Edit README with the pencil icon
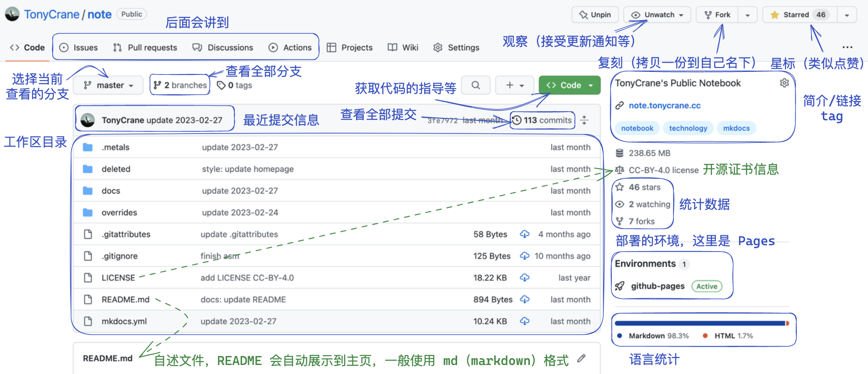Screen dimensions: 868x374 581,359
